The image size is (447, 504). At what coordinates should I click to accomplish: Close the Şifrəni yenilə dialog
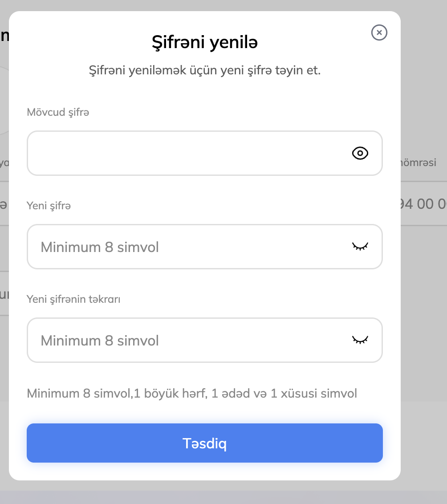[x=379, y=33]
